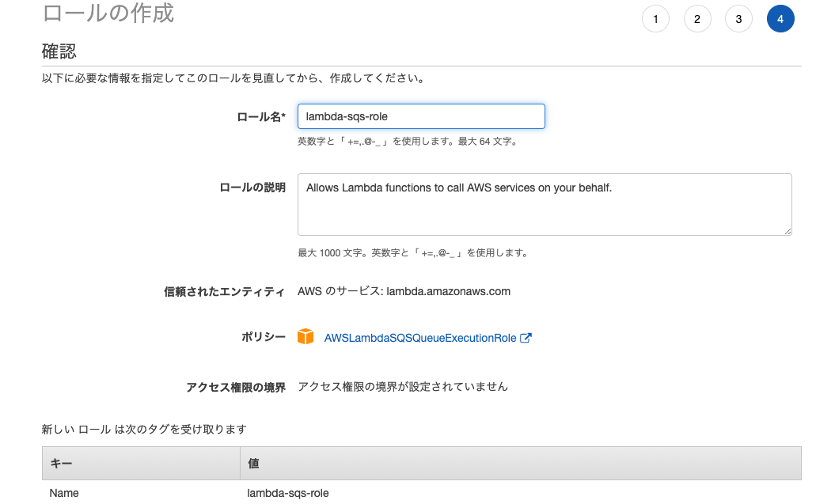Click the ロールの説明 label

(252, 188)
